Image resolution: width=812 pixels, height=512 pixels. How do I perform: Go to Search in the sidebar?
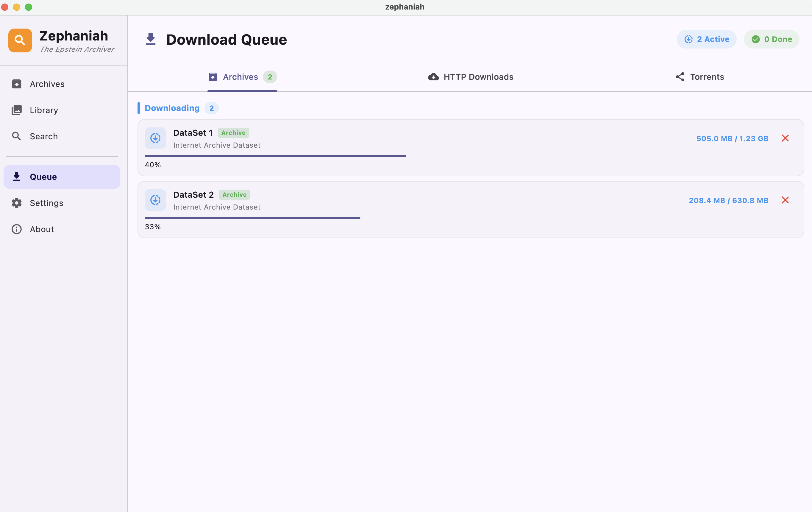43,136
